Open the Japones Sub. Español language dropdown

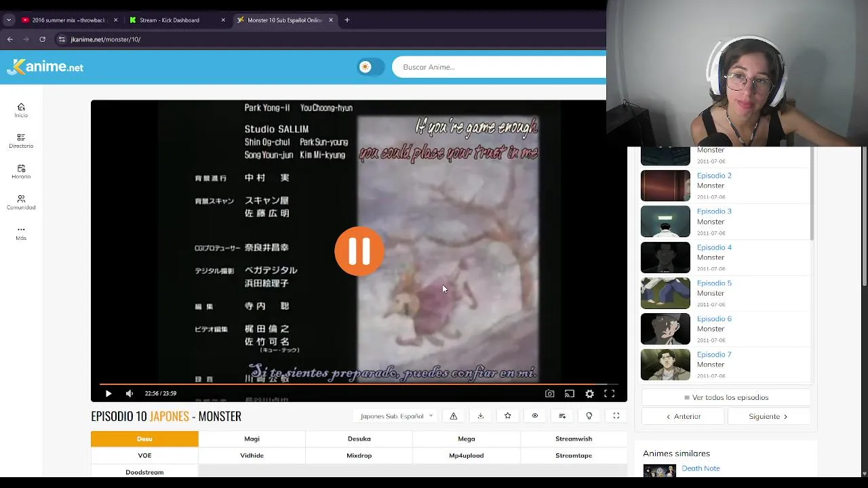coord(396,416)
